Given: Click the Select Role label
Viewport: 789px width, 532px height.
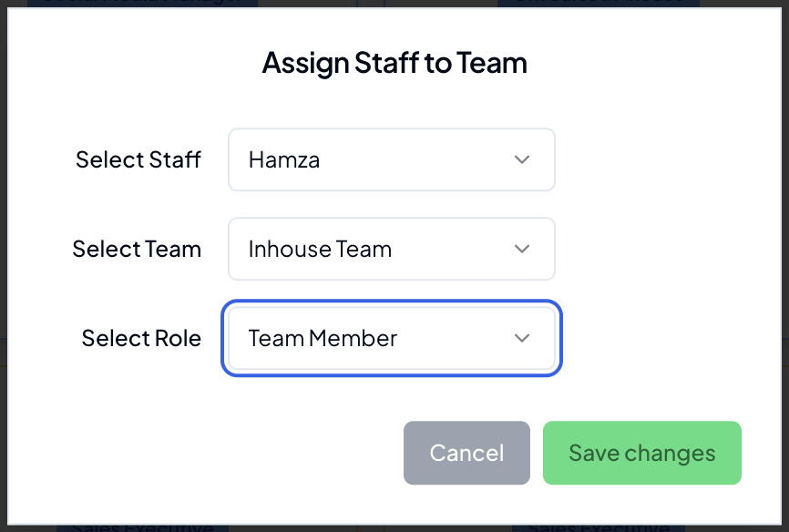Looking at the screenshot, I should tap(141, 338).
